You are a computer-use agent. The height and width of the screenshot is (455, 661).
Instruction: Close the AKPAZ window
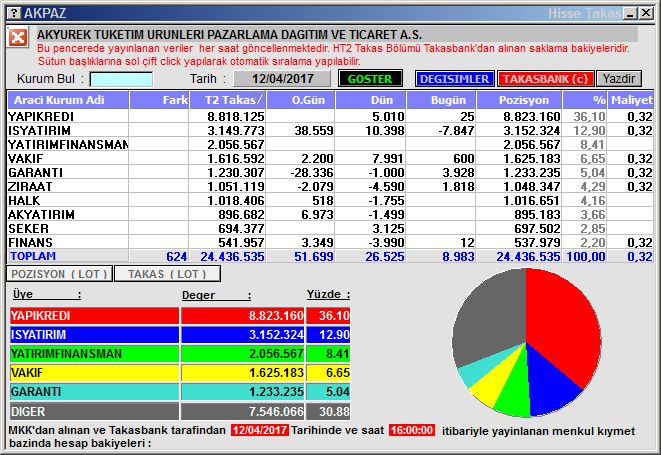pos(646,13)
